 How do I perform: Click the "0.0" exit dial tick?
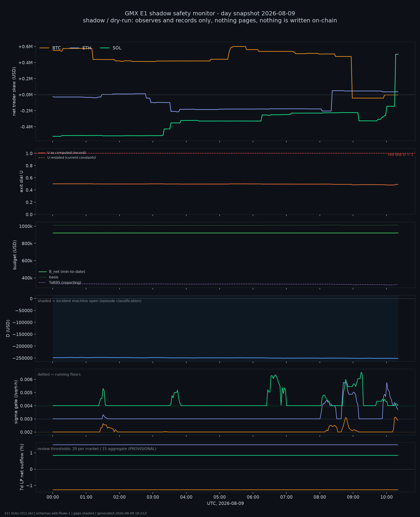pyautogui.click(x=29, y=215)
